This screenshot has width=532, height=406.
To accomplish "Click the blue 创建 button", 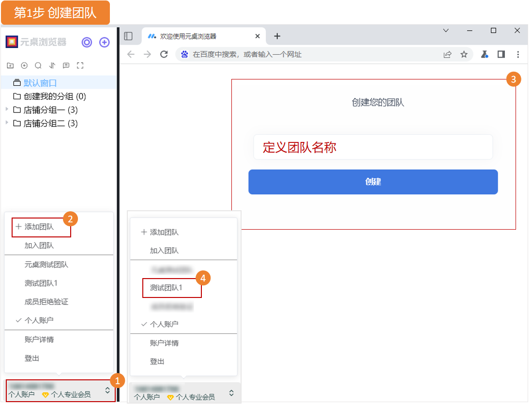I will pos(373,182).
